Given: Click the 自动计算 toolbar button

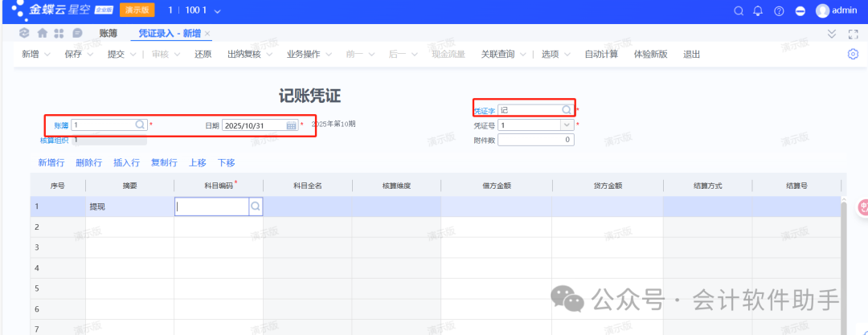Looking at the screenshot, I should coord(601,55).
